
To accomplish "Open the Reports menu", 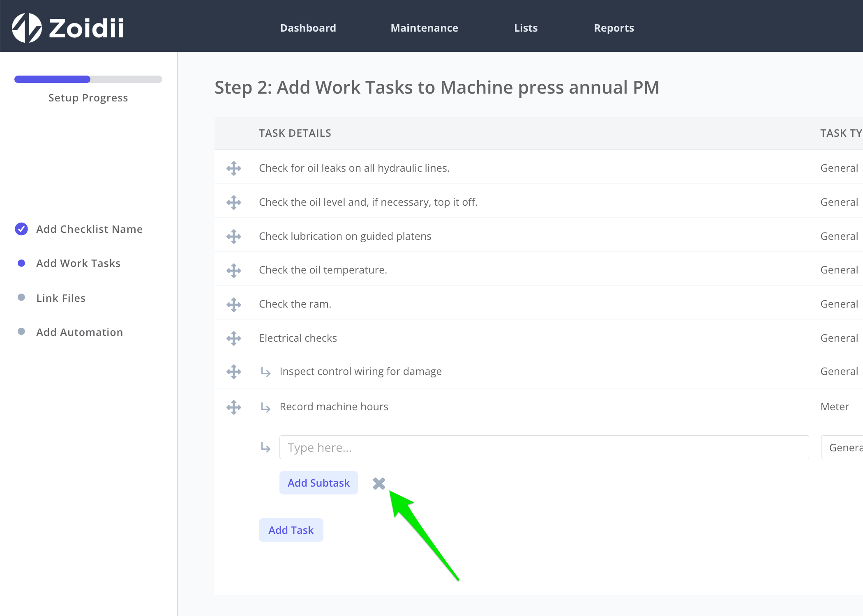I will [614, 28].
